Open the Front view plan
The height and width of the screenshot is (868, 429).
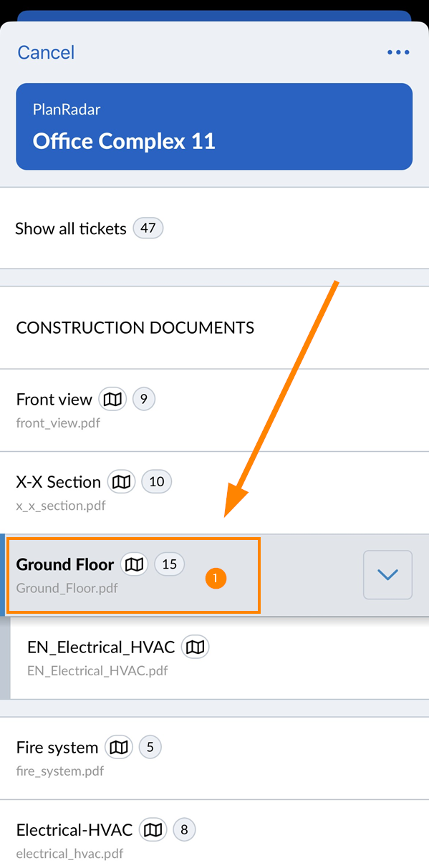click(214, 410)
